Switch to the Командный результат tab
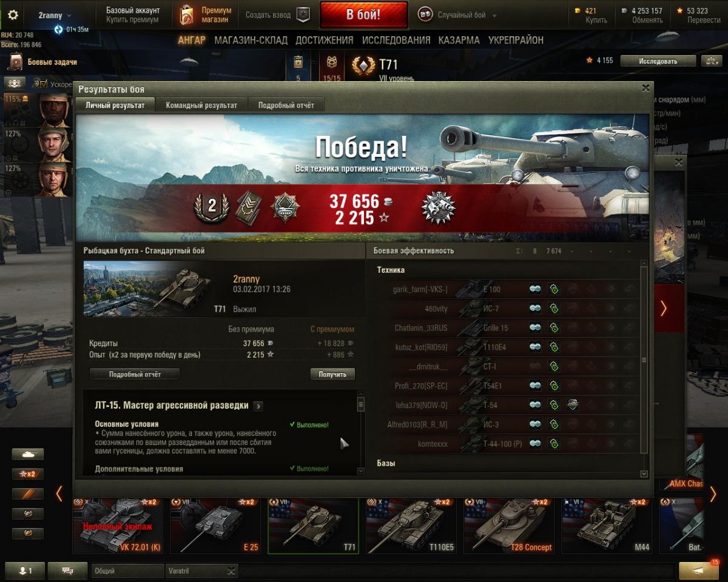The height and width of the screenshot is (582, 728). pyautogui.click(x=201, y=105)
